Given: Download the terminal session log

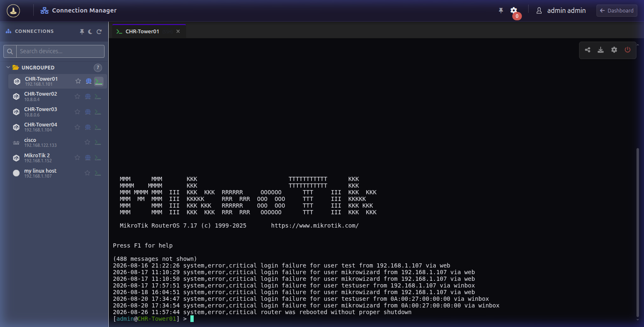Looking at the screenshot, I should tap(601, 50).
